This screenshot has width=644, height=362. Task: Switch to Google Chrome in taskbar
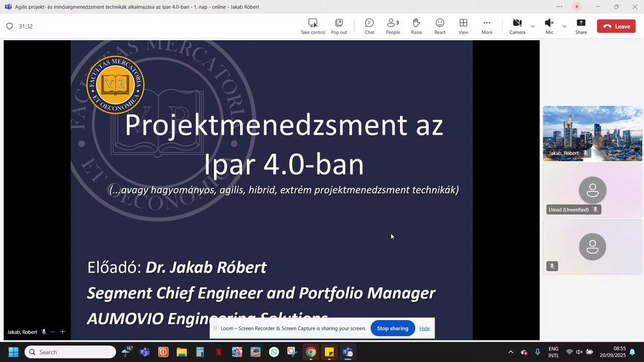[x=311, y=352]
